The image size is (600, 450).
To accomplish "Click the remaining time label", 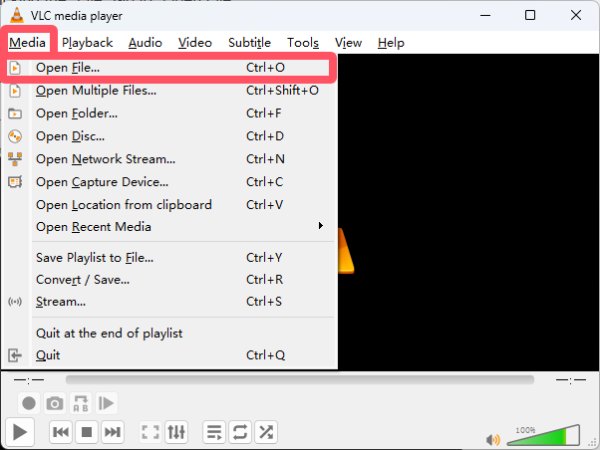I will point(571,380).
